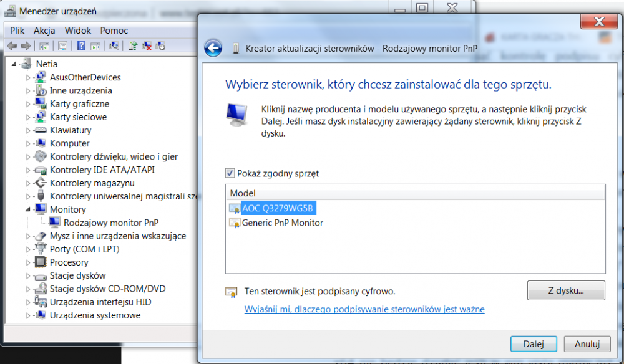
Task: Collapse the Monitory tree node
Action: [28, 209]
